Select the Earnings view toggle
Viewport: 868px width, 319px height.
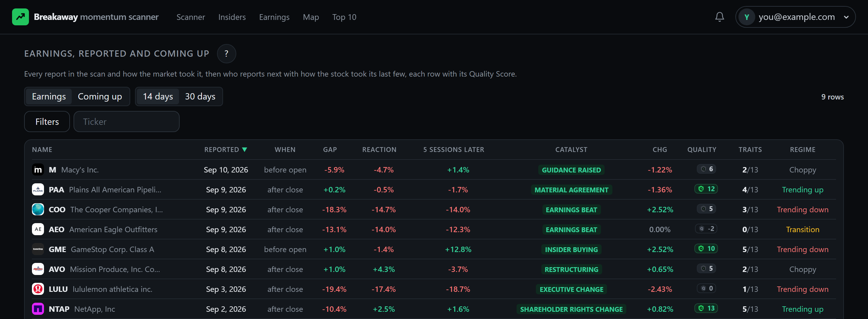click(x=49, y=96)
